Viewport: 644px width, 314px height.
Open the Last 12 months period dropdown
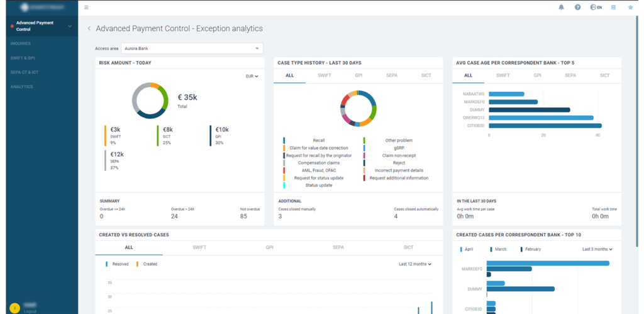pos(415,264)
